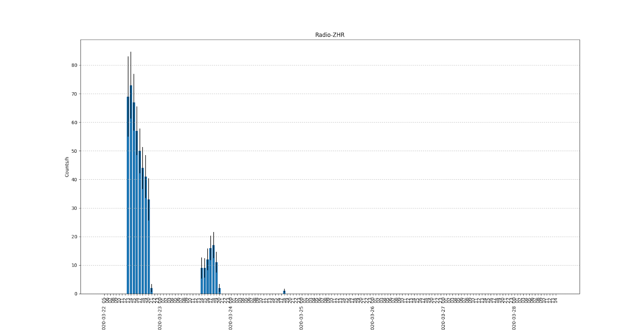Click the y-axis tick label "30"
The height and width of the screenshot is (330, 644).
[74, 208]
